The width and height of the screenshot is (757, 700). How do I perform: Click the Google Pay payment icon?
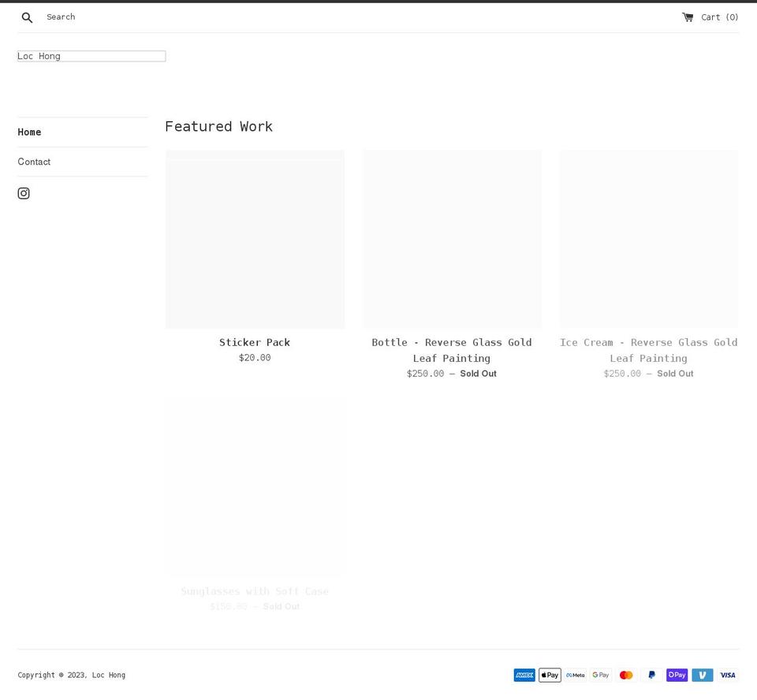tap(600, 675)
